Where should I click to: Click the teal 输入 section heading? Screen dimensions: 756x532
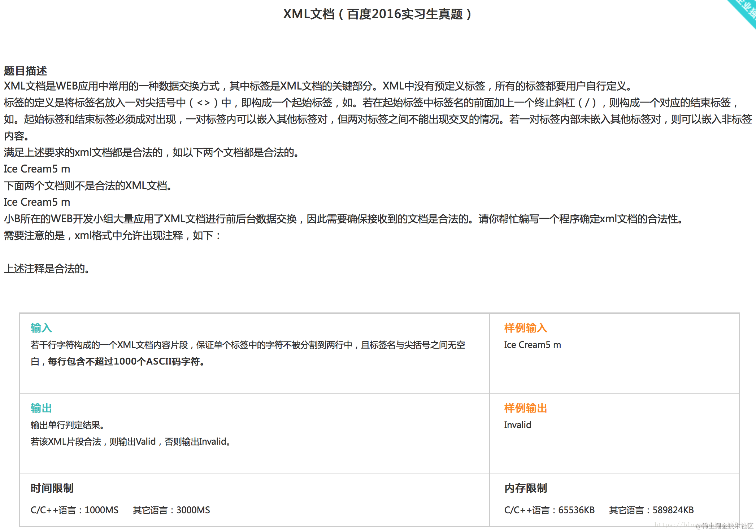41,328
